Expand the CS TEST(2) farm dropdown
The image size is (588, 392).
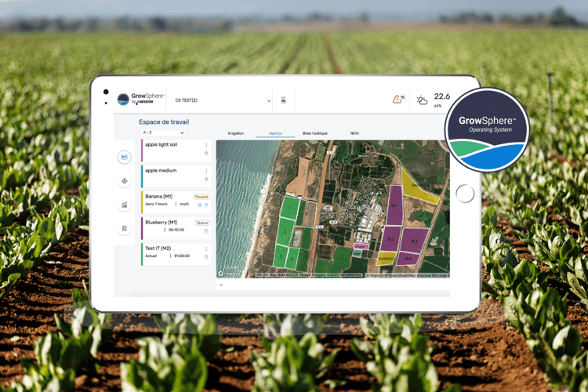click(268, 100)
